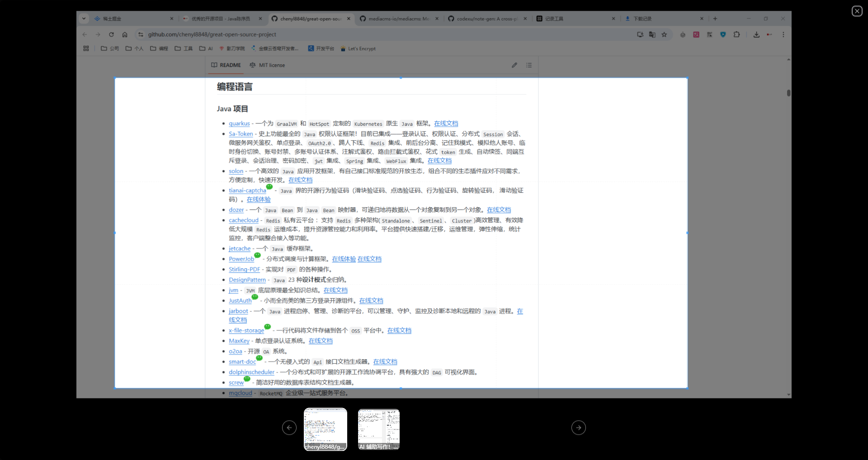
Task: Click the page vertical scrollbar thumb
Action: point(788,93)
